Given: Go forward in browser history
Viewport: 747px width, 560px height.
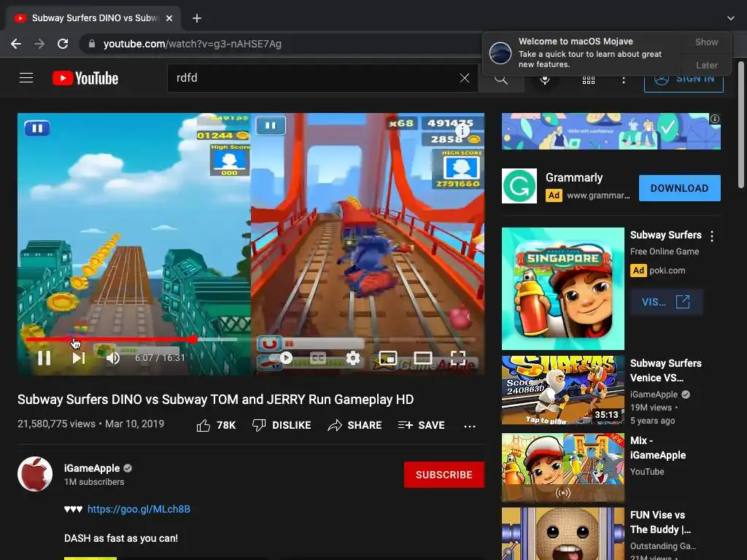Looking at the screenshot, I should (39, 44).
